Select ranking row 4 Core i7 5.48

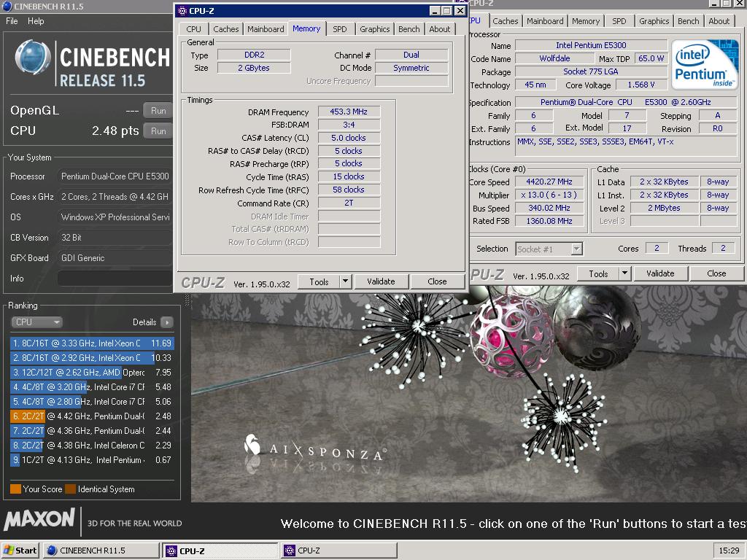click(x=92, y=387)
